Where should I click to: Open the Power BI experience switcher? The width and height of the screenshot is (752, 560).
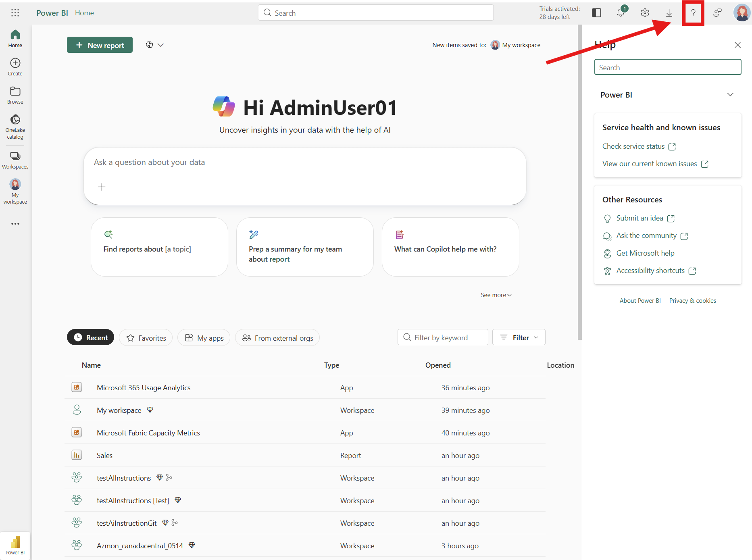click(15, 545)
